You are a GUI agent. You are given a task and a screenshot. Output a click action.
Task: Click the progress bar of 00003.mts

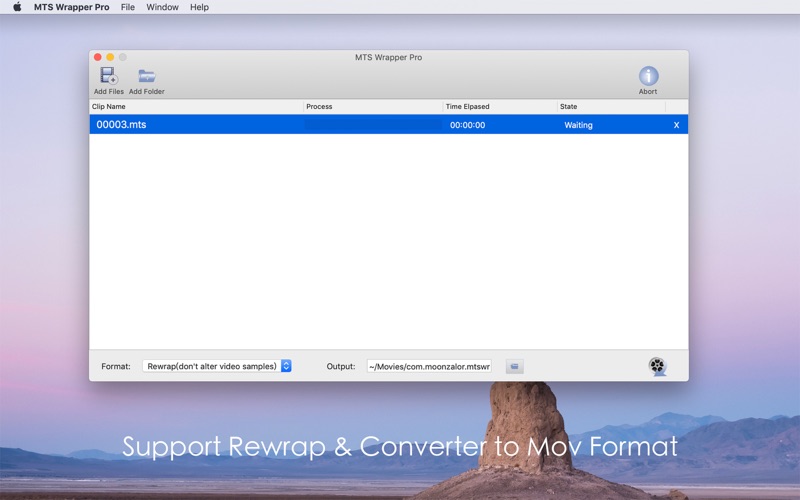tap(373, 125)
